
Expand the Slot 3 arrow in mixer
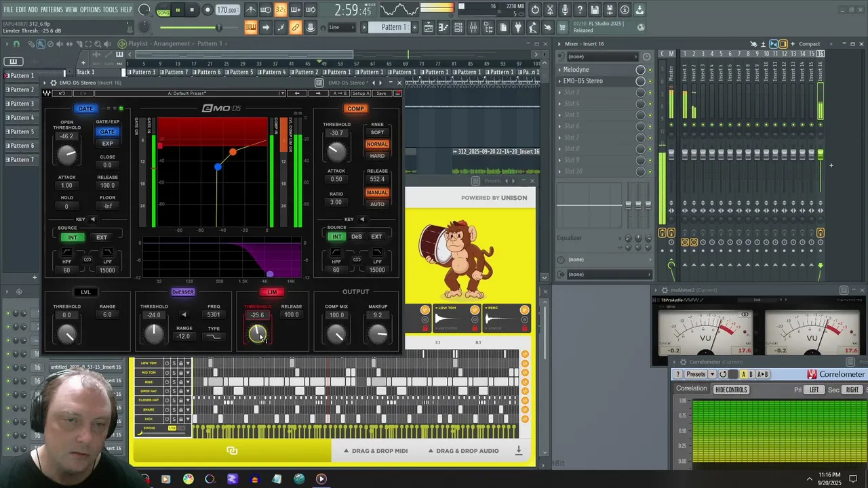(x=560, y=92)
